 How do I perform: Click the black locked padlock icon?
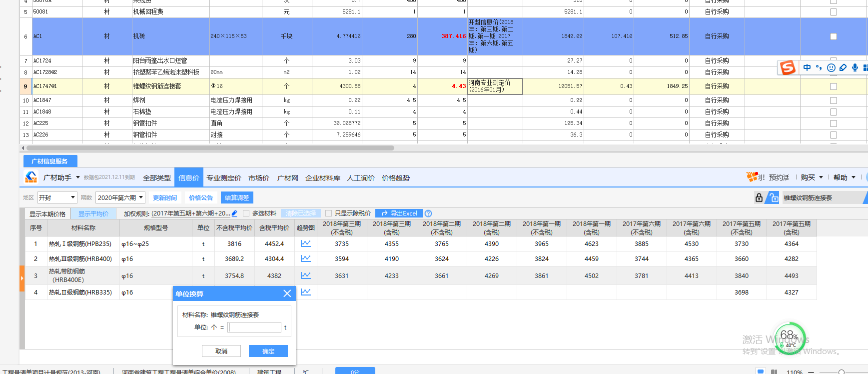pos(759,197)
